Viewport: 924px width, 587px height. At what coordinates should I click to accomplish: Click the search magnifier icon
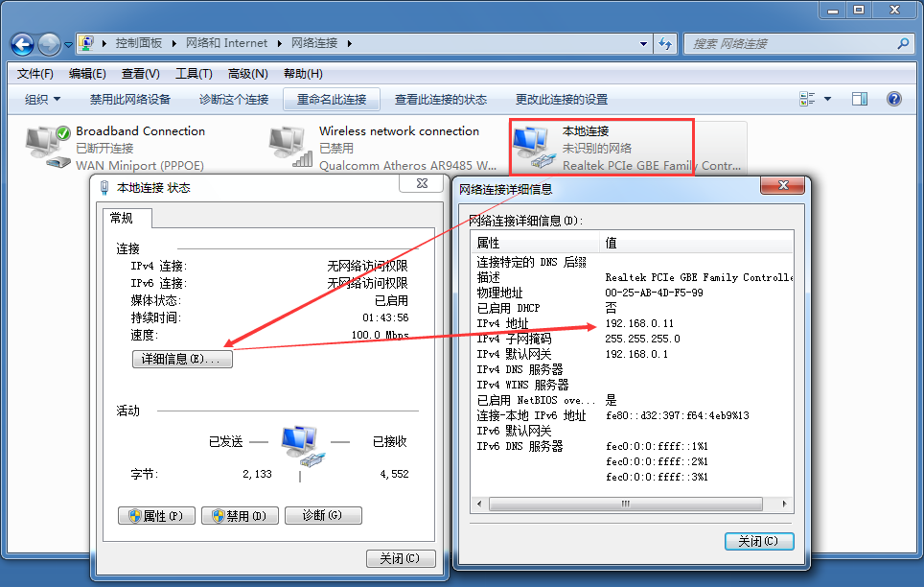902,44
